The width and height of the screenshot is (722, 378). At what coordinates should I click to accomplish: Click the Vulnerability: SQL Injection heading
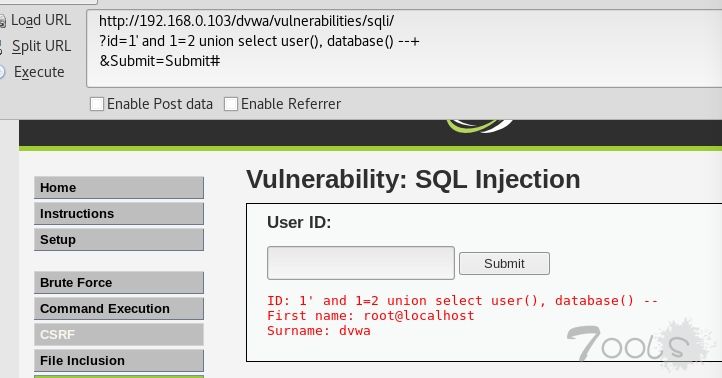[x=413, y=179]
